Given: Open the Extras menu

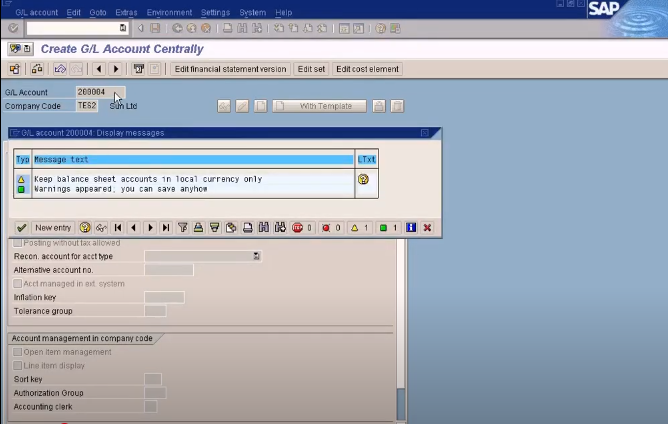Looking at the screenshot, I should [126, 12].
